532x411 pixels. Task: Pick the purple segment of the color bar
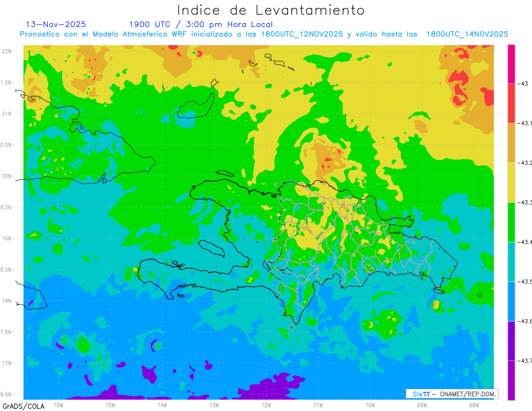click(512, 341)
